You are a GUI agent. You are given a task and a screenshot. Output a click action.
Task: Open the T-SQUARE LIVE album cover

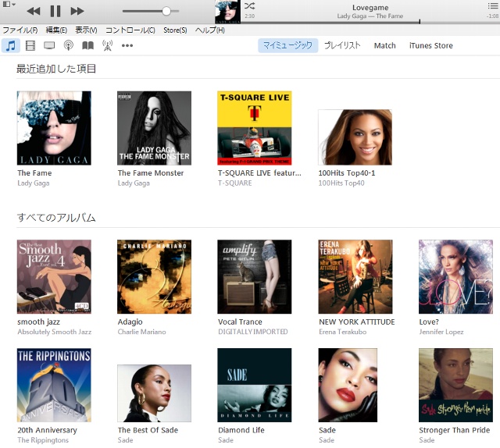[255, 128]
